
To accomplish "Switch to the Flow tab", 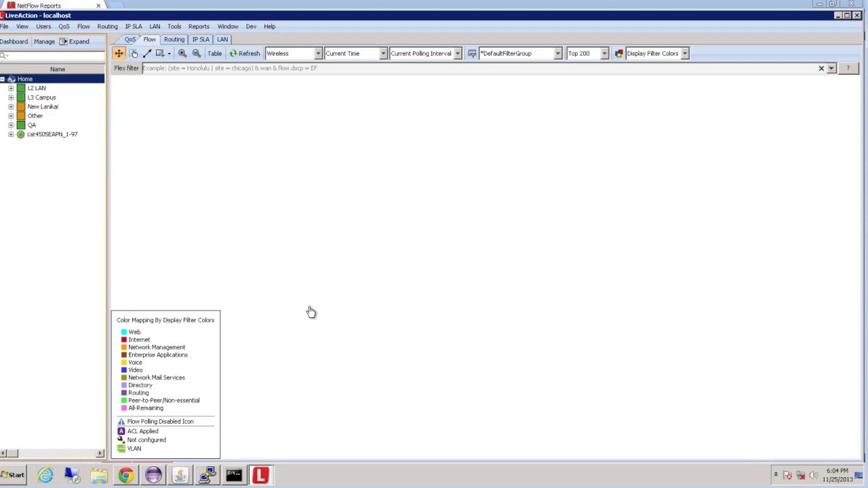I will tap(149, 39).
